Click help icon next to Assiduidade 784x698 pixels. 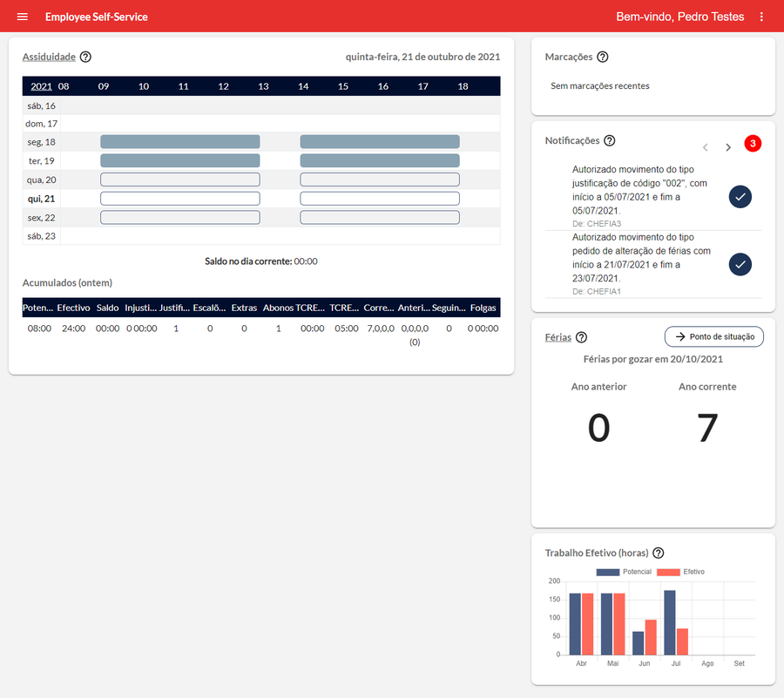coord(85,57)
